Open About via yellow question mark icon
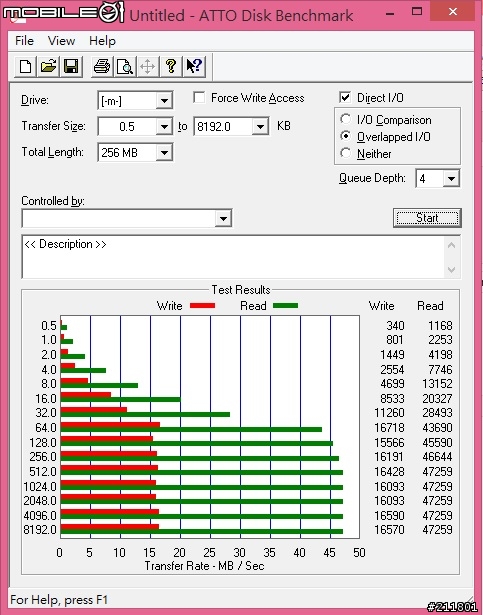The width and height of the screenshot is (483, 615). (x=171, y=66)
